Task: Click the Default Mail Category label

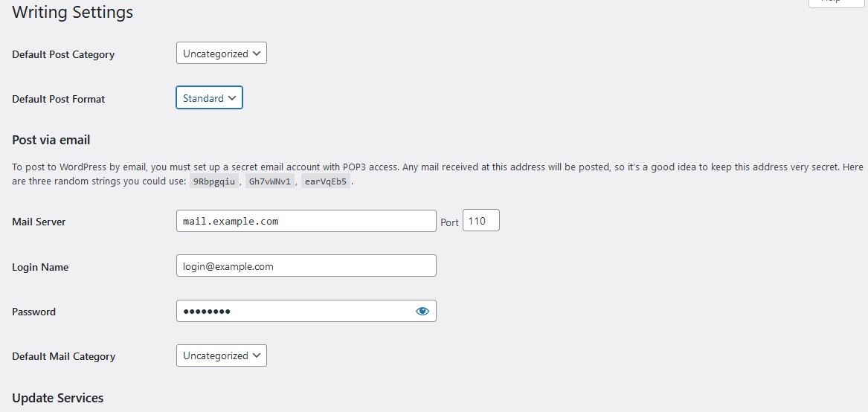Action: [63, 356]
